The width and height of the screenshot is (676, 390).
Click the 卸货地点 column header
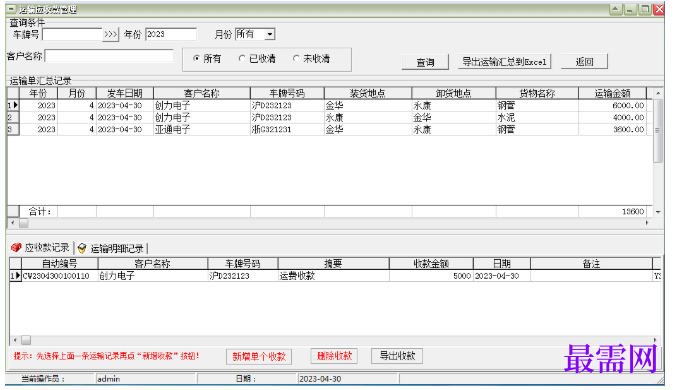[x=454, y=93]
